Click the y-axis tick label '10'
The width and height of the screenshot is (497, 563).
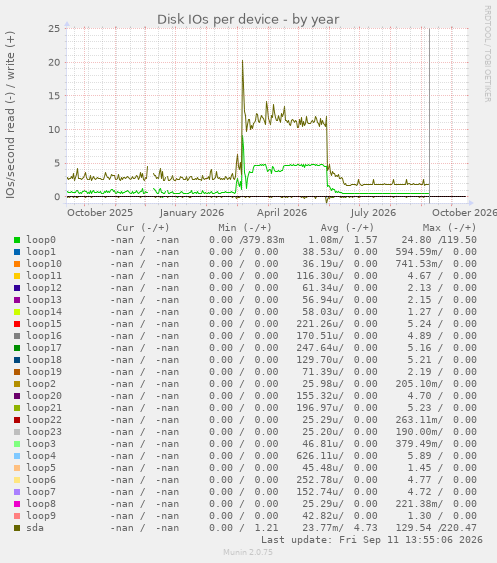[54, 130]
